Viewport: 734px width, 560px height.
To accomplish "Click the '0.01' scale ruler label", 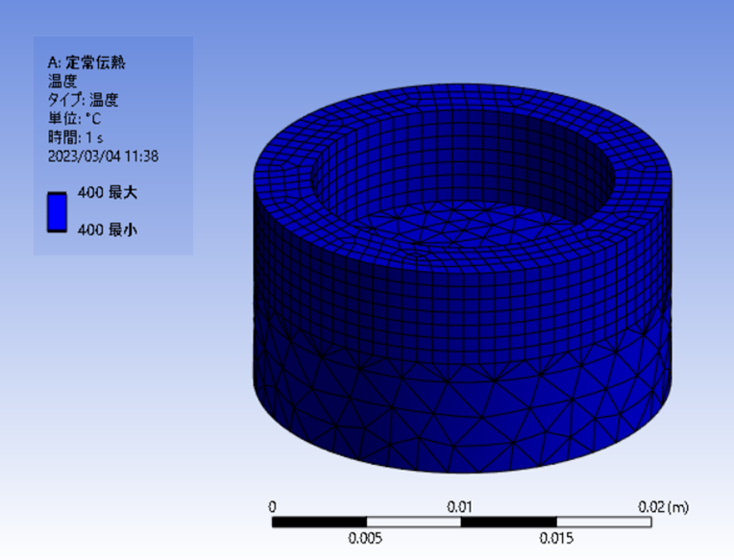I will [459, 506].
